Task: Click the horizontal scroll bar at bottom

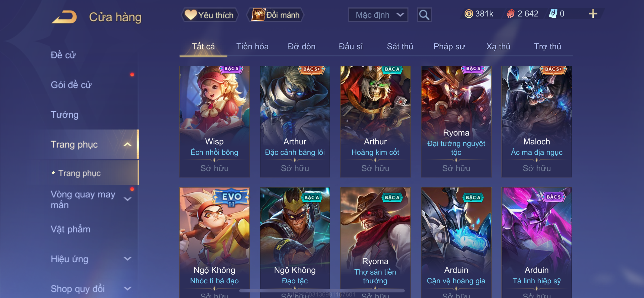Action: 322,291
